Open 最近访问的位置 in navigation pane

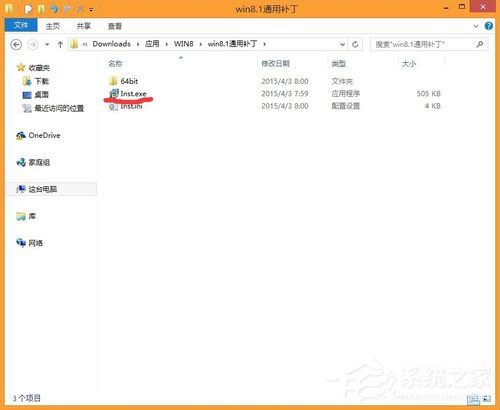click(59, 108)
